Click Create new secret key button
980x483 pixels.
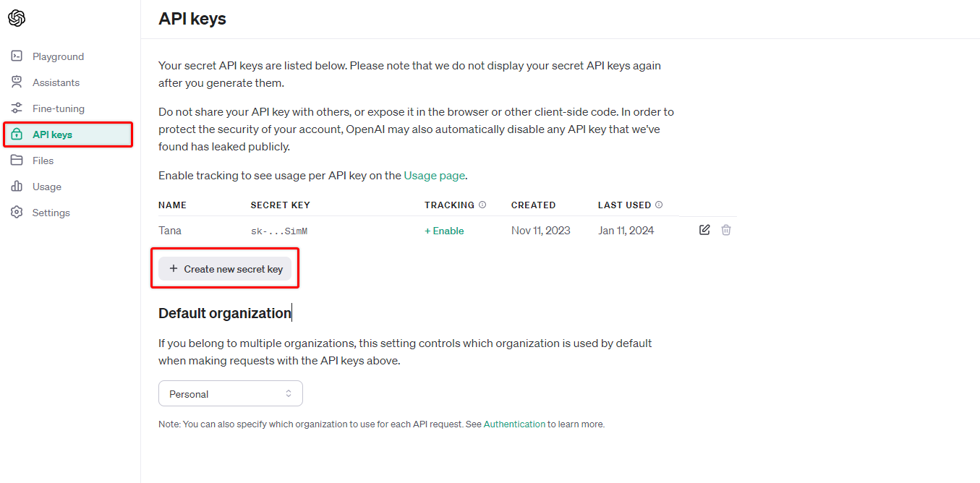pos(225,269)
